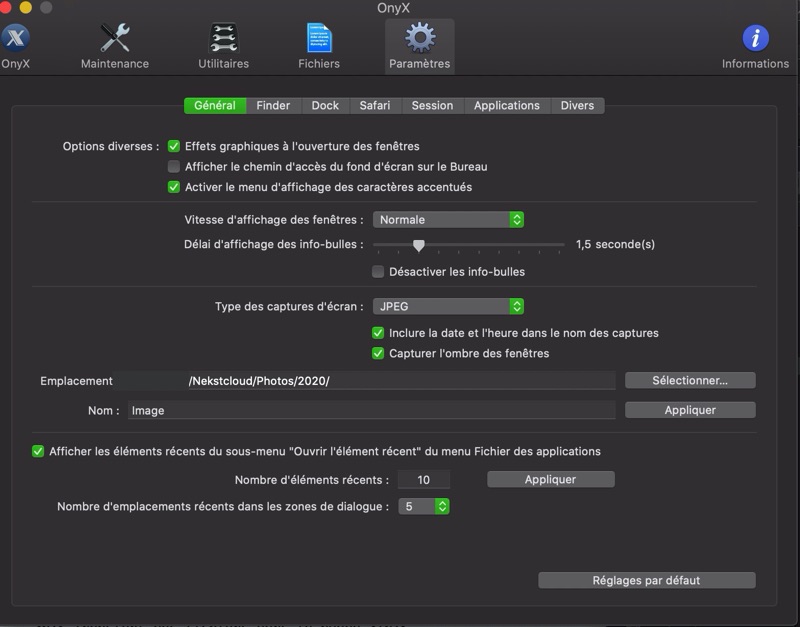The width and height of the screenshot is (800, 627).
Task: Check Désactiver les info-bulles
Action: click(x=378, y=272)
